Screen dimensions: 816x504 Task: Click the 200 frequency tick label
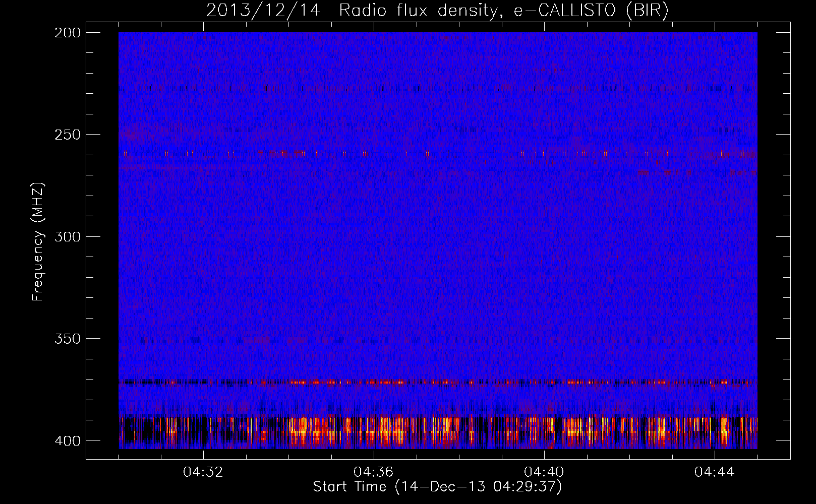67,33
